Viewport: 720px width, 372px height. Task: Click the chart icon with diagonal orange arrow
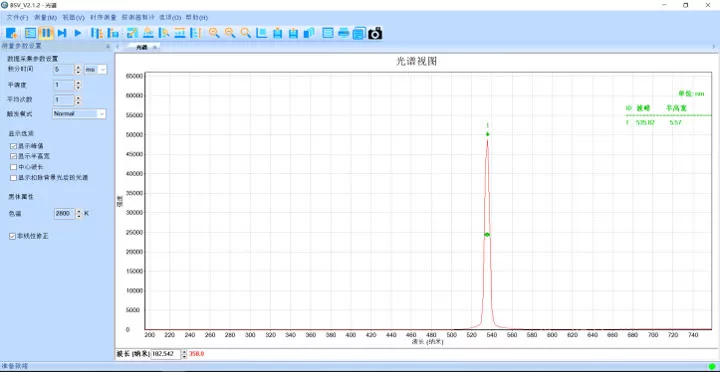click(x=132, y=33)
